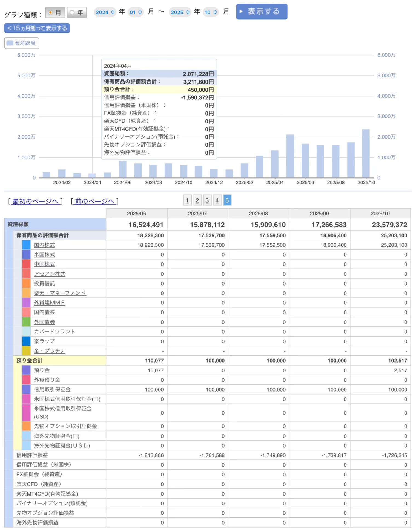Open the end month dropdown showing 10

(x=211, y=12)
